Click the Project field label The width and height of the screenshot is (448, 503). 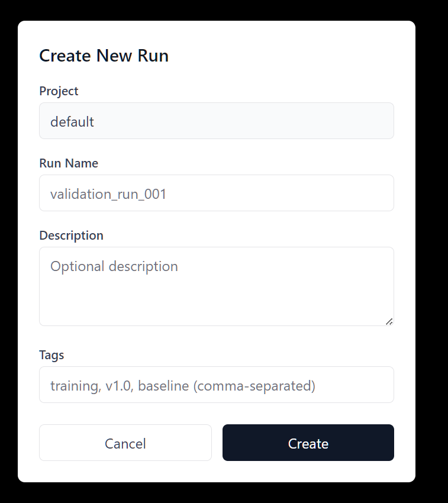58,91
